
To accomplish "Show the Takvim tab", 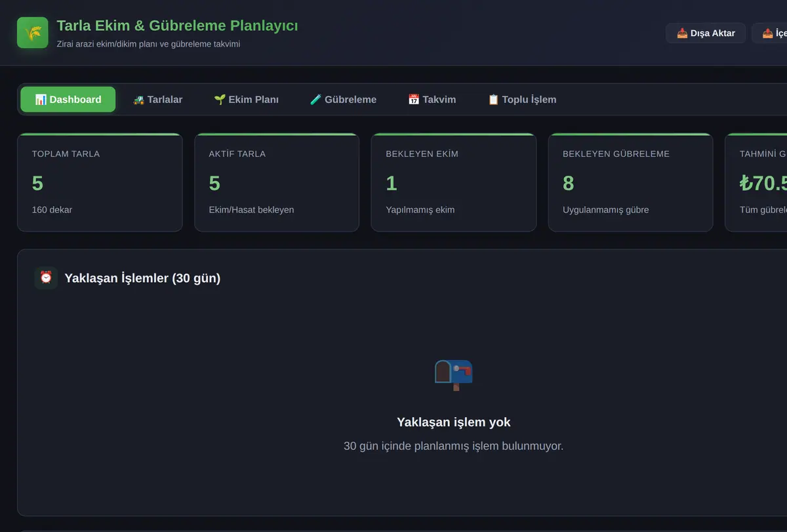I will click(432, 100).
